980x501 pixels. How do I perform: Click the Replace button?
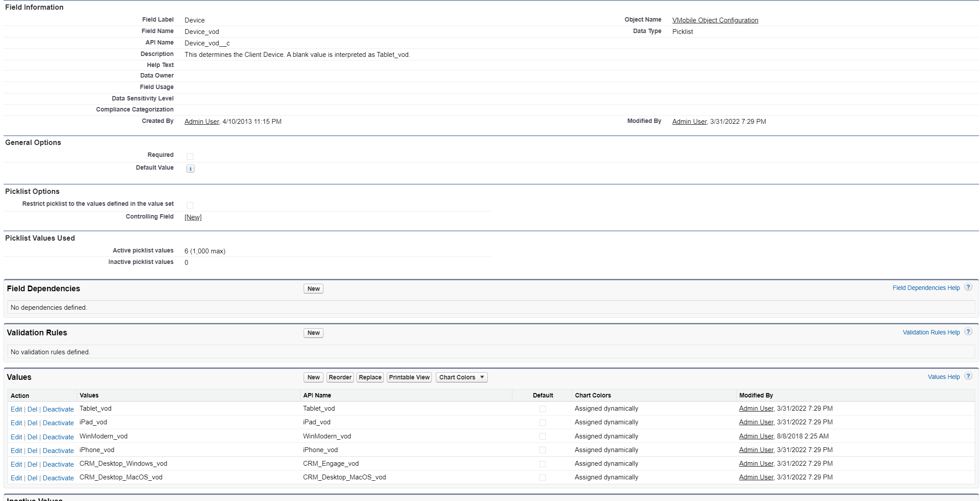point(370,377)
